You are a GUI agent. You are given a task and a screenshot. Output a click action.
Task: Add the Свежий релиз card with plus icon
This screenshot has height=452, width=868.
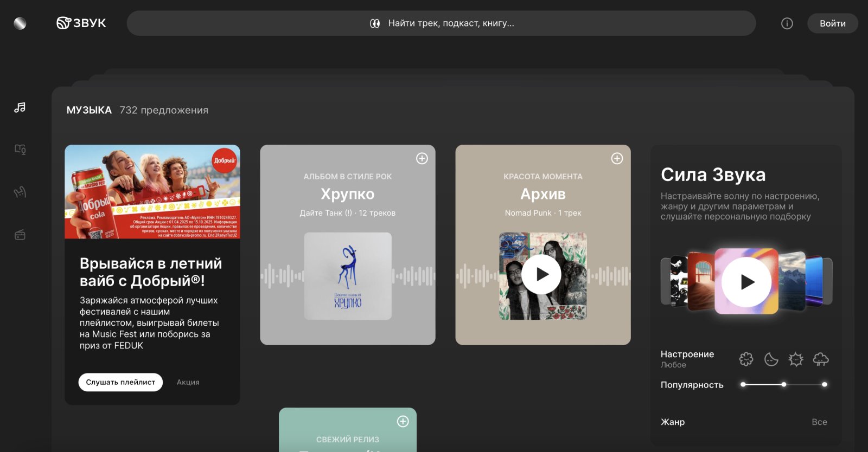403,421
